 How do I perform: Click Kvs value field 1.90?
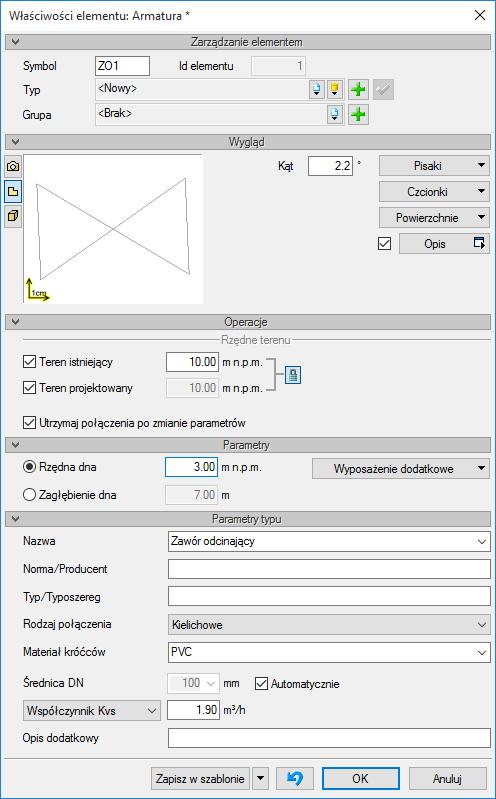[194, 710]
